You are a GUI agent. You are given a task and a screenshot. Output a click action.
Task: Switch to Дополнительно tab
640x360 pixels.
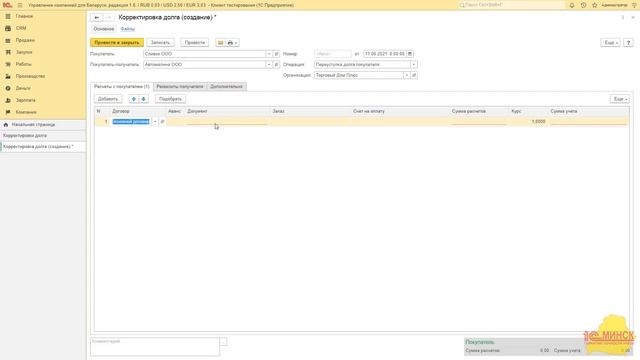(227, 87)
